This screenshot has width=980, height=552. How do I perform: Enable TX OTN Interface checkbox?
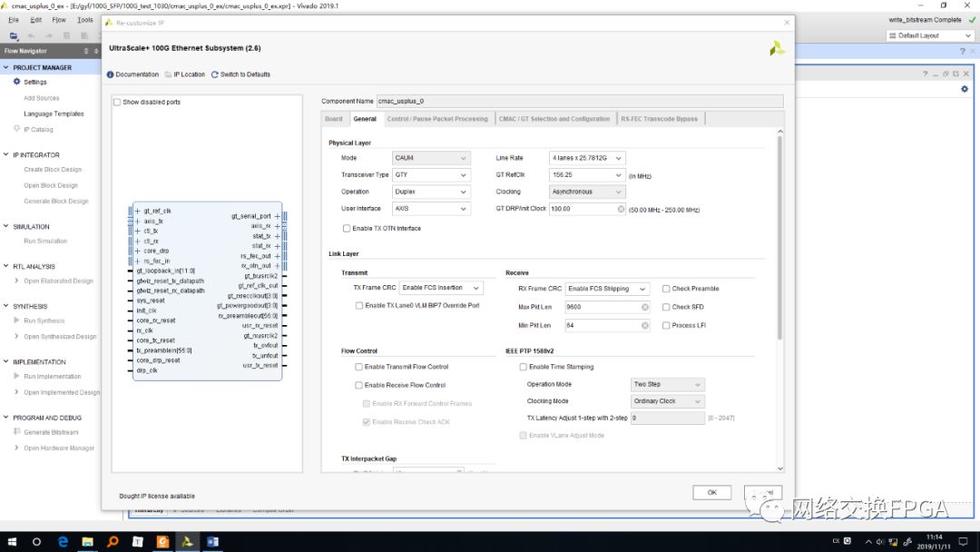click(x=347, y=228)
